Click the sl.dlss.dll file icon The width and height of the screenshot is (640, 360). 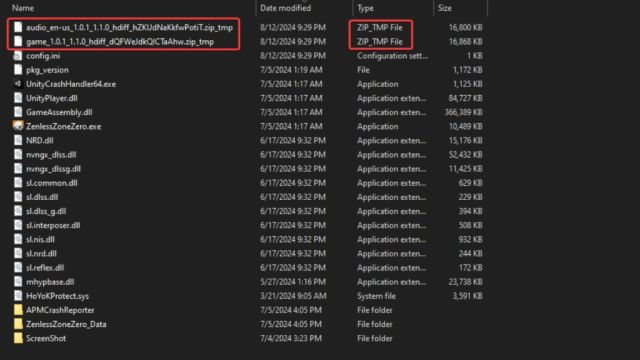pyautogui.click(x=18, y=197)
